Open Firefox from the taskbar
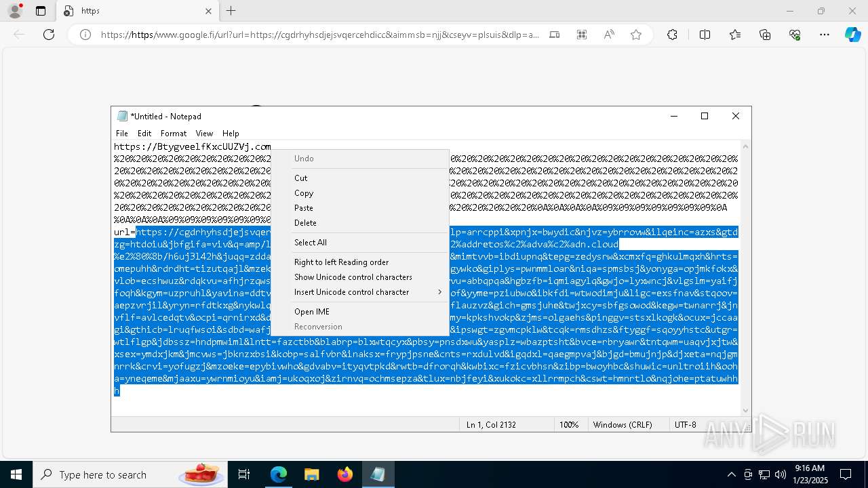 tap(345, 474)
